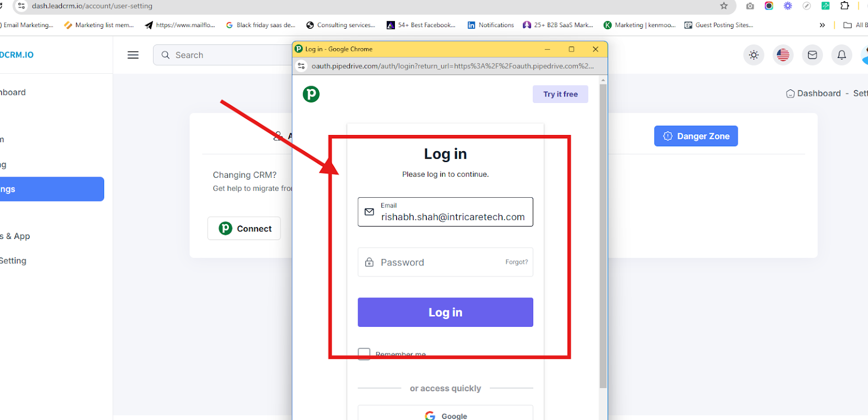Screen dimensions: 868x420
Task: Open notifications bell icon
Action: pos(841,55)
